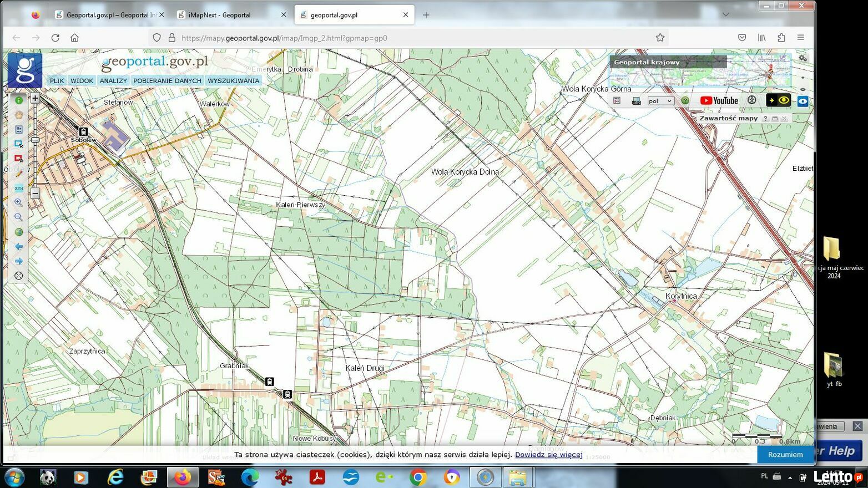Click the Wola Korycka Dolna label
868x488 pixels.
(x=465, y=172)
